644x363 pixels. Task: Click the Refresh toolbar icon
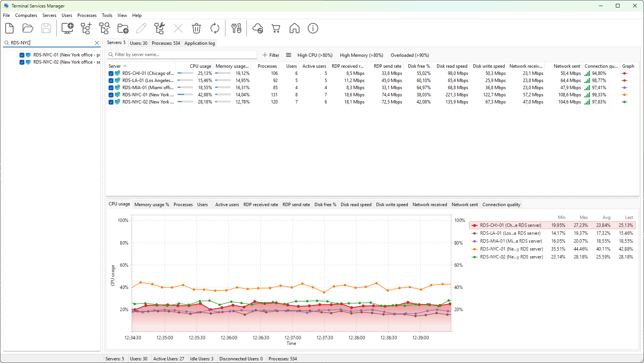215,28
